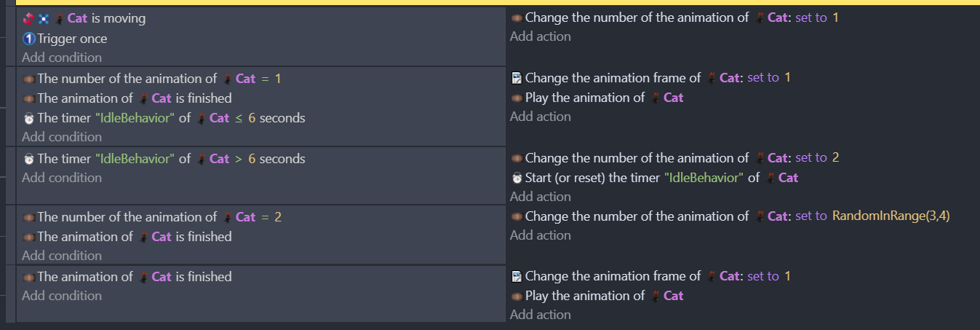Image resolution: width=980 pixels, height=330 pixels.
Task: Click the animation icon of 'animation of Cat = 2' condition
Action: pos(29,217)
